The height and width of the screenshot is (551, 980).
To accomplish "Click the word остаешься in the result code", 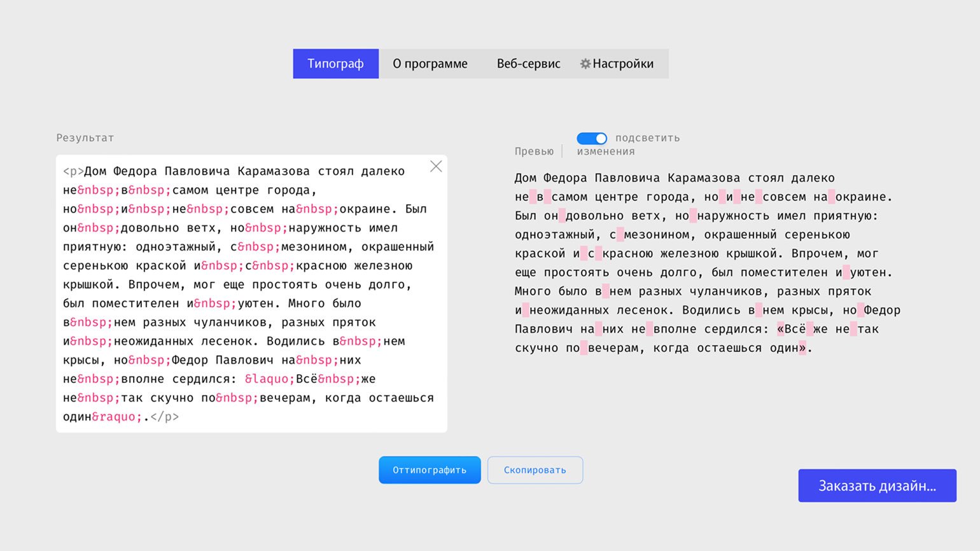I will pos(402,398).
